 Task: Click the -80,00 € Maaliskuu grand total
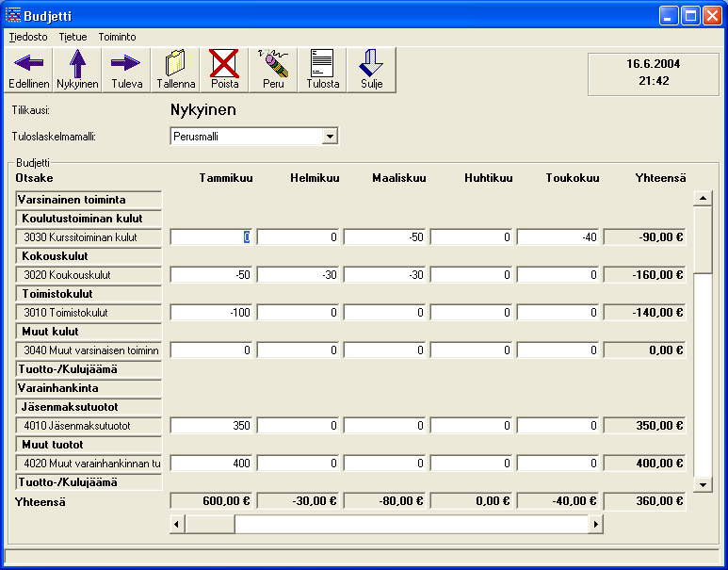click(384, 501)
